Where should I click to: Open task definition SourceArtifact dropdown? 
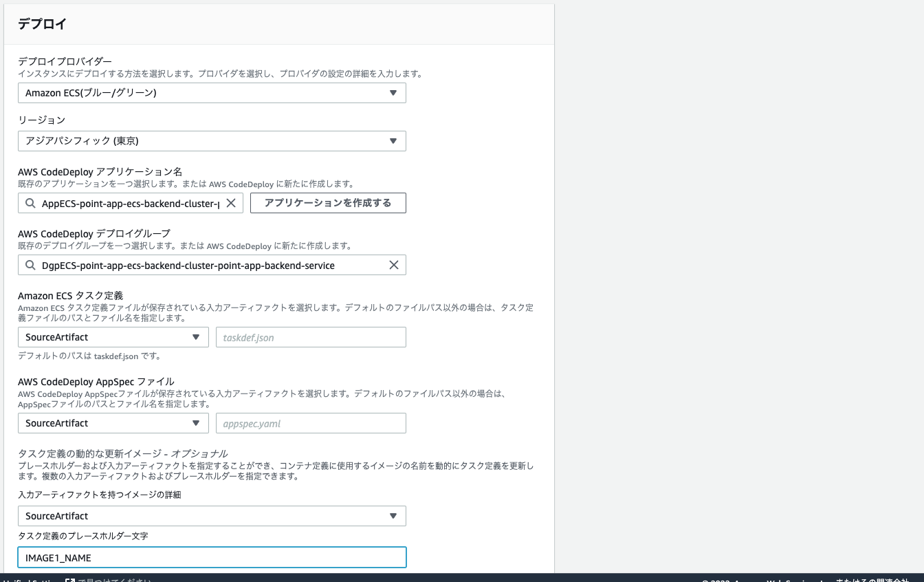click(x=113, y=337)
